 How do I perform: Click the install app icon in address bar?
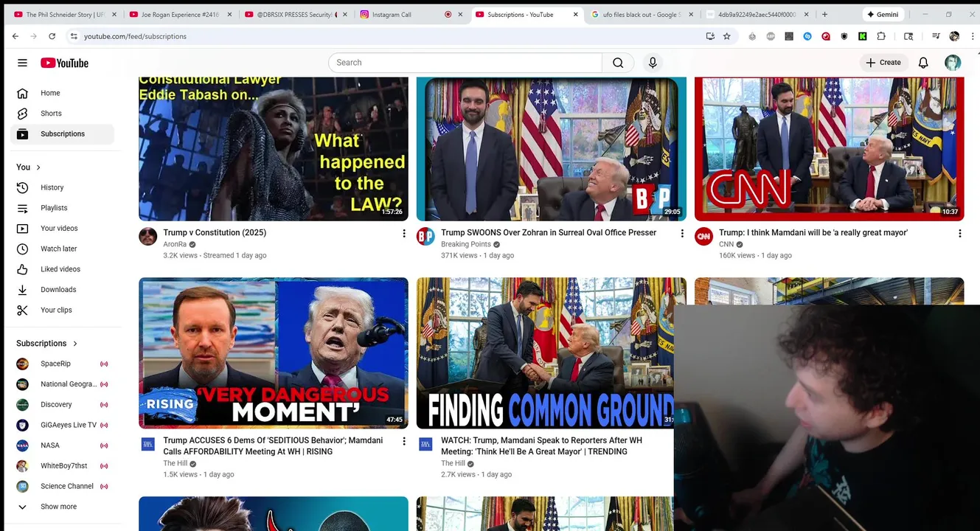710,36
